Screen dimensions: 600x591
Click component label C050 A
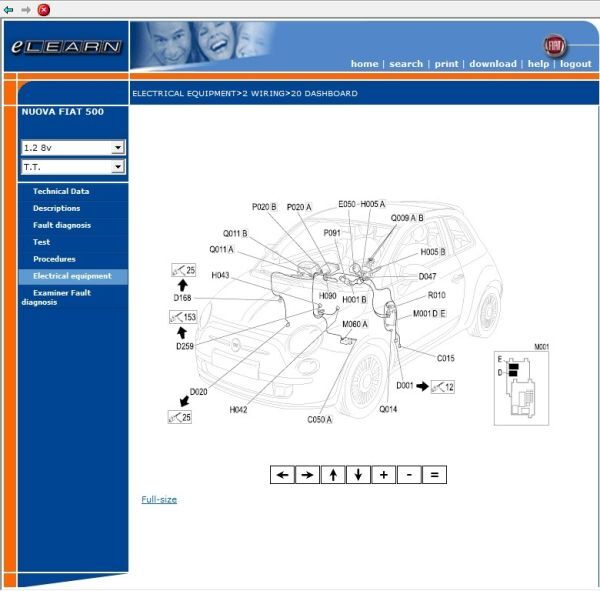click(320, 420)
